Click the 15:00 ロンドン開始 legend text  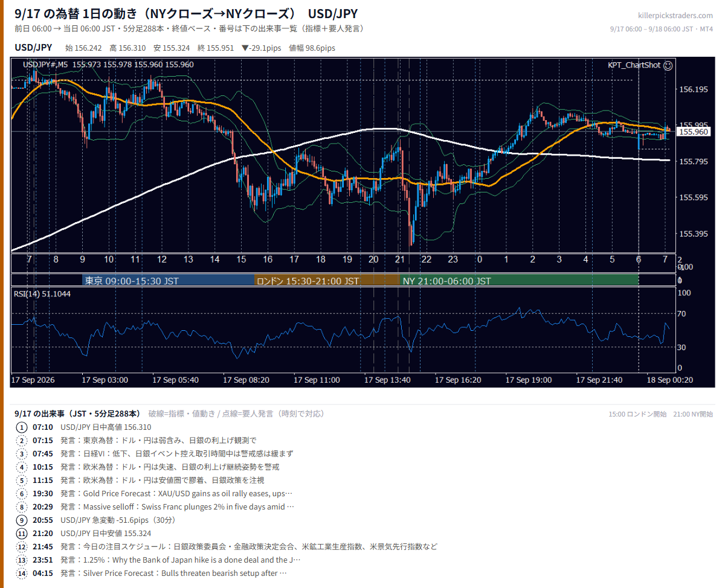pos(637,414)
